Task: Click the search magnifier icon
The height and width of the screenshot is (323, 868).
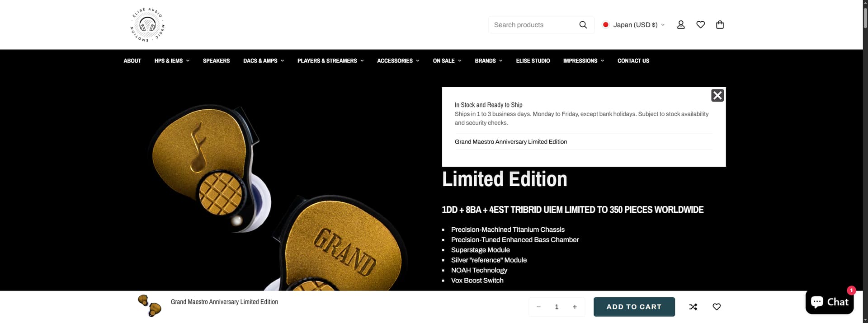Action: point(583,25)
